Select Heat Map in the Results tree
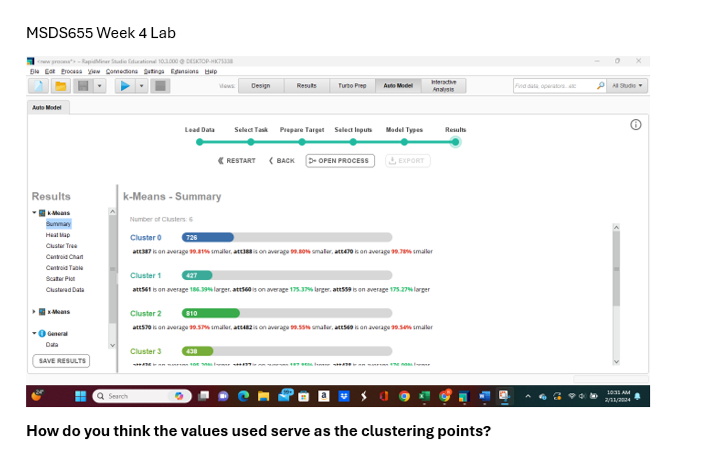The image size is (703, 473). [58, 235]
